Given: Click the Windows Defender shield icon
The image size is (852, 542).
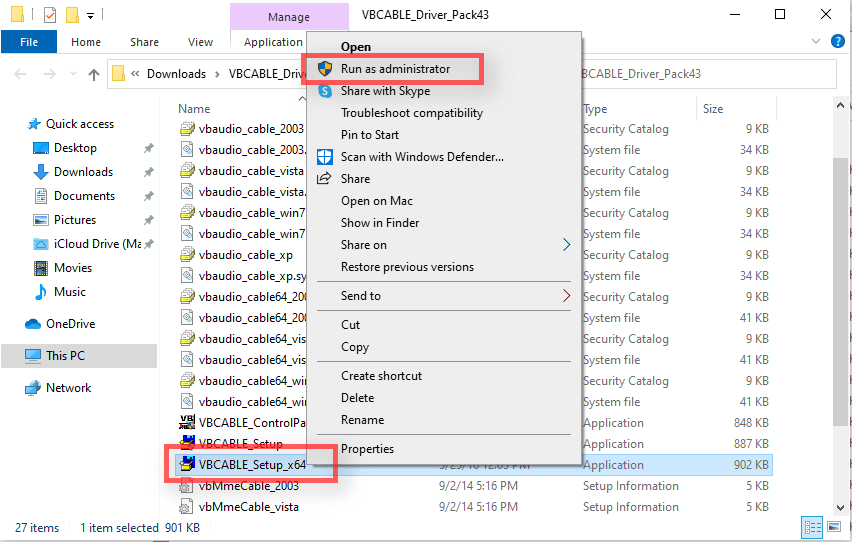Looking at the screenshot, I should click(x=325, y=157).
